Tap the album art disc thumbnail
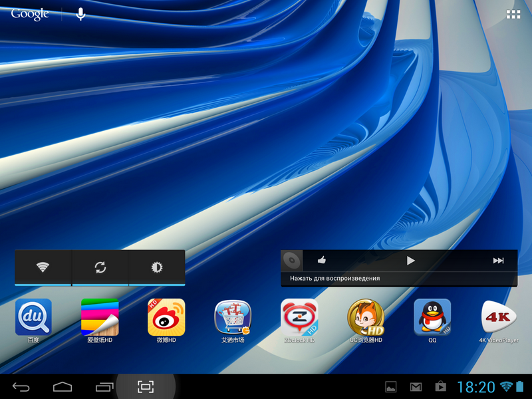The width and height of the screenshot is (532, 399). (292, 261)
